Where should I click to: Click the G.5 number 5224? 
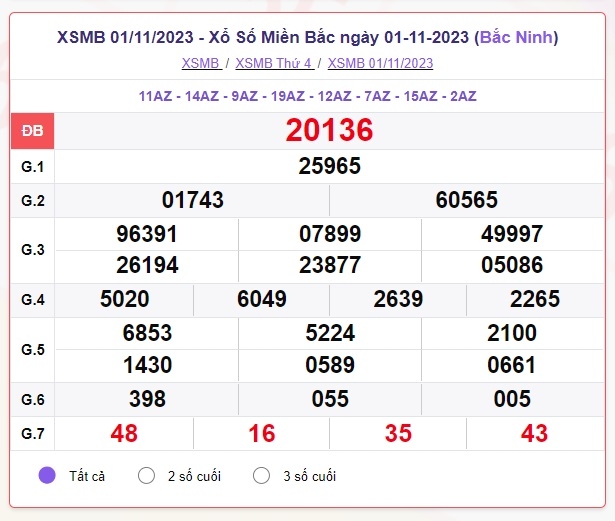point(330,333)
